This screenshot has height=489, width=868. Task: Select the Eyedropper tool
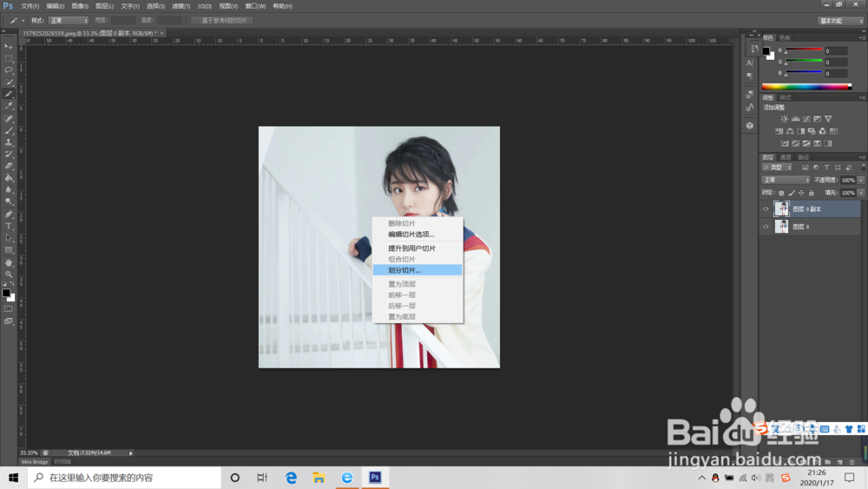pos(9,106)
